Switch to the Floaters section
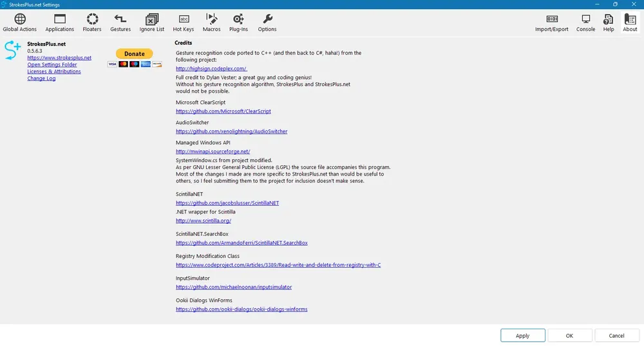This screenshot has height=346, width=644. click(92, 23)
